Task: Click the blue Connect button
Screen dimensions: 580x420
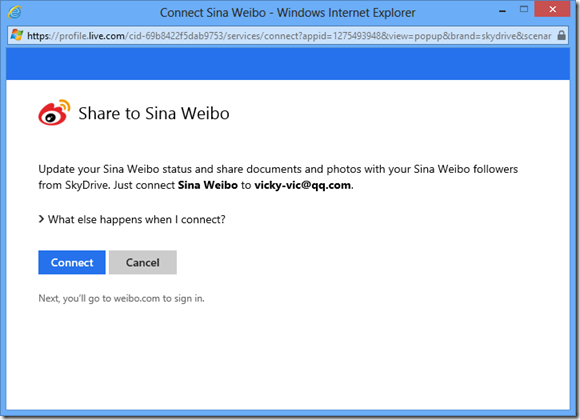Action: [72, 262]
